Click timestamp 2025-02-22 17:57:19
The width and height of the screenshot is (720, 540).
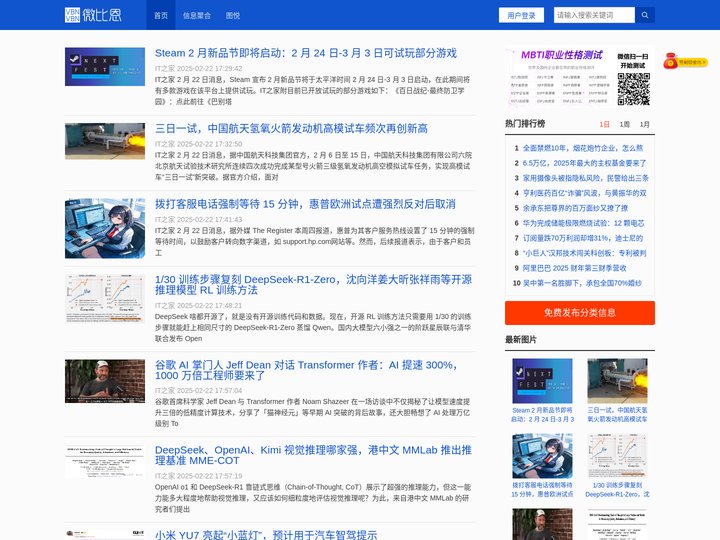click(x=210, y=476)
